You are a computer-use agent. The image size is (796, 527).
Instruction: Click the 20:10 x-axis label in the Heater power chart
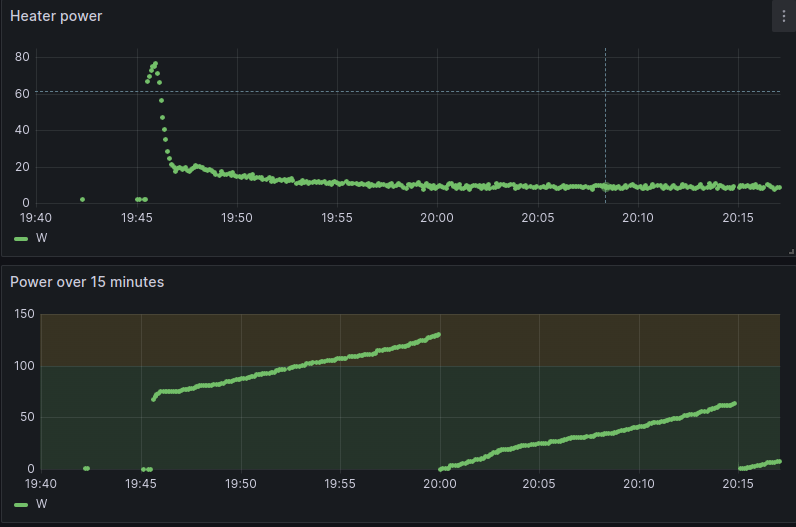coord(638,218)
